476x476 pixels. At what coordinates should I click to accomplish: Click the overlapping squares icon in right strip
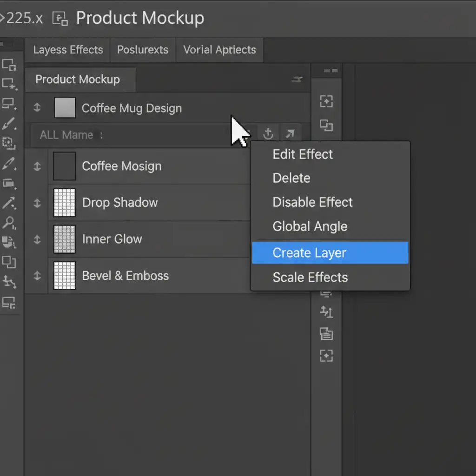(x=326, y=125)
